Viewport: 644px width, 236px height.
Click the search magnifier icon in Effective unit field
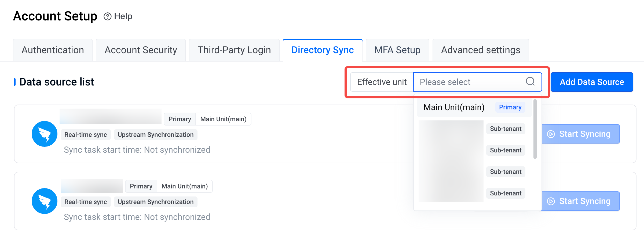530,81
